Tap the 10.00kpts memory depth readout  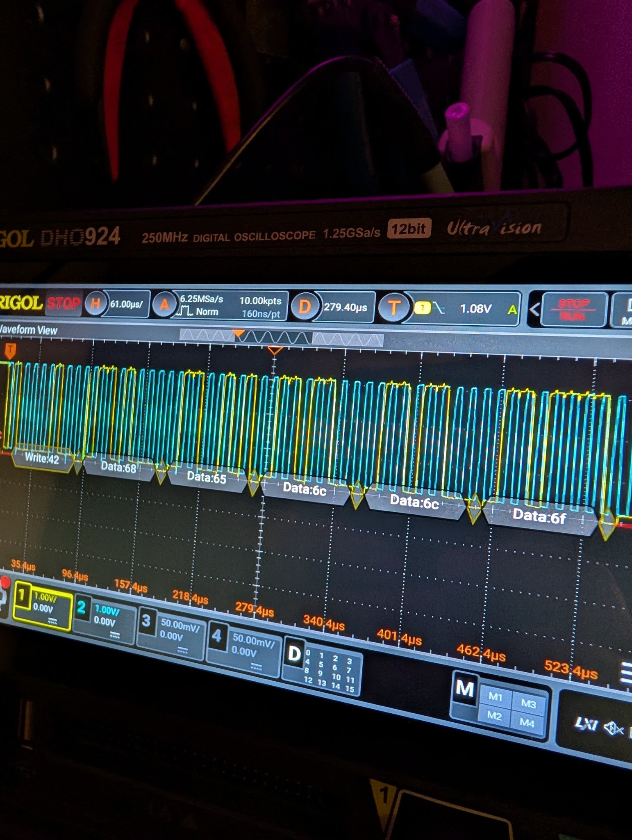(261, 301)
